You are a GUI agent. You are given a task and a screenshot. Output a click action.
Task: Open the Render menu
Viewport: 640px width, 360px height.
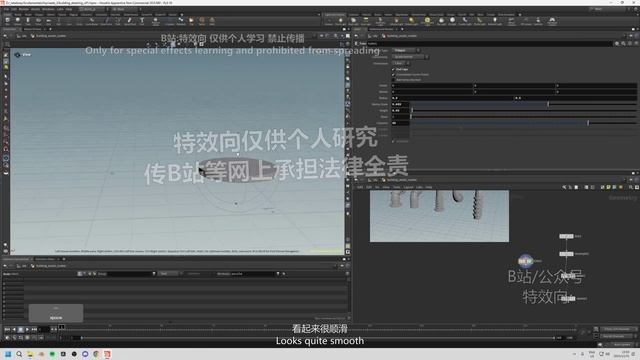point(24,9)
